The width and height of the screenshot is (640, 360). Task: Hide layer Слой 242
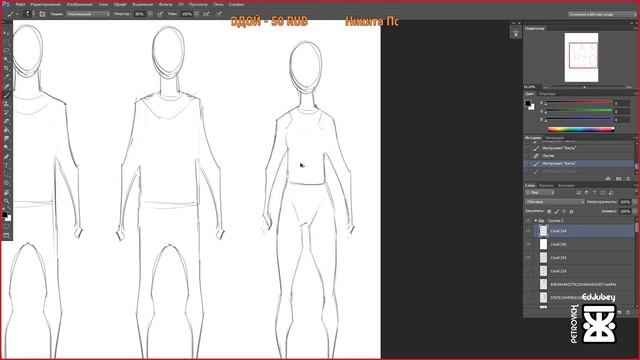click(x=529, y=258)
